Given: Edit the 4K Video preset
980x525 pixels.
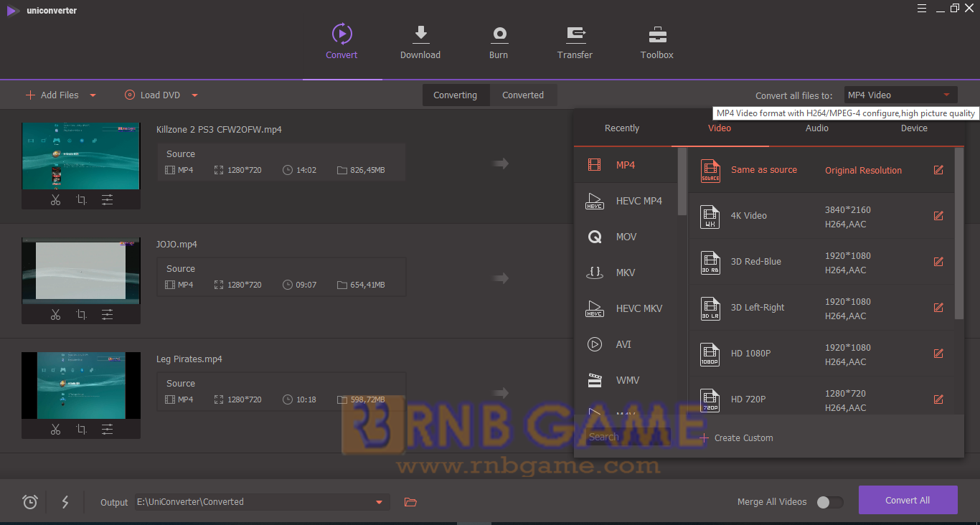Looking at the screenshot, I should click(938, 216).
